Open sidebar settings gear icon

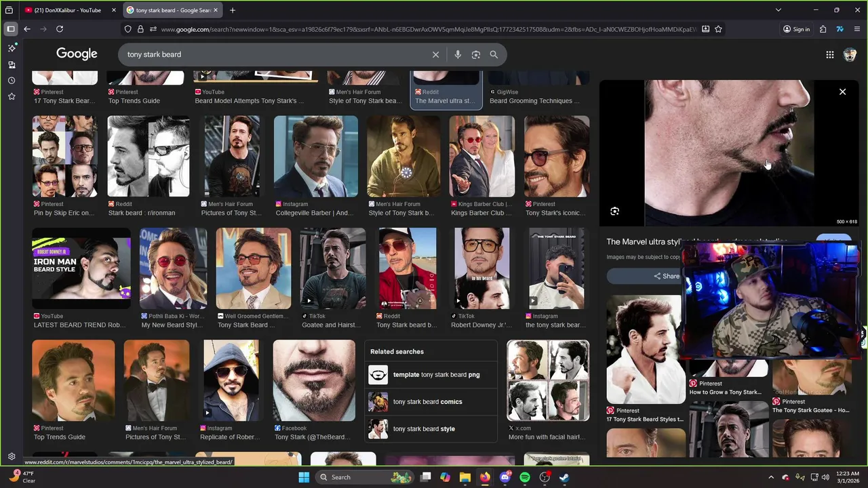pos(12,457)
